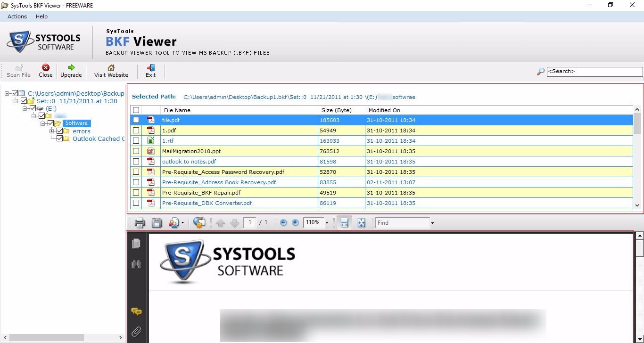
Task: Click the next page down-arrow icon
Action: (x=234, y=223)
